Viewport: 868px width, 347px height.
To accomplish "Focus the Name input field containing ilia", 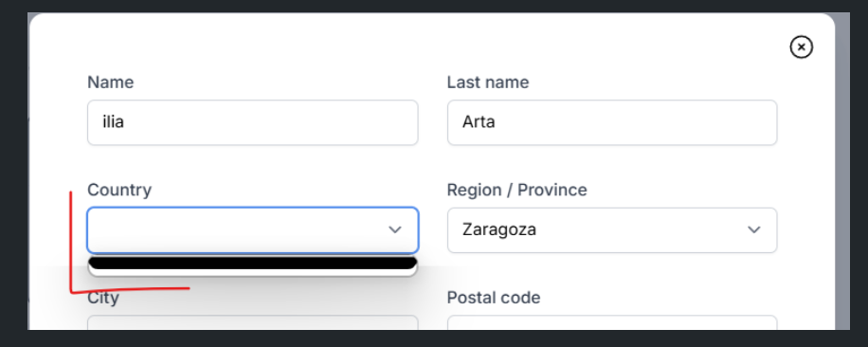I will coord(252,122).
